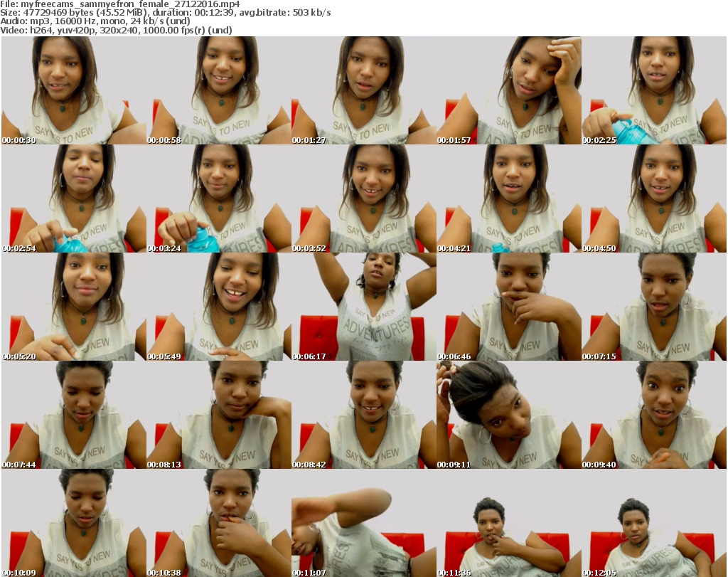Select the 00:02:25 thumbnail

pos(654,90)
